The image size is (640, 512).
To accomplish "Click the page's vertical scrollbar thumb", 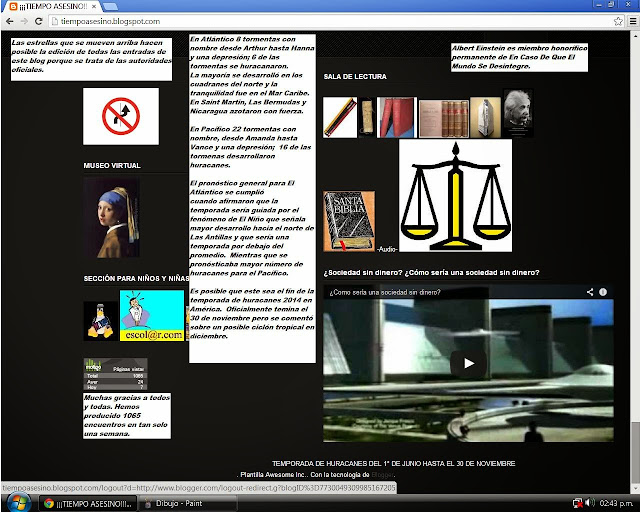I will click(635, 451).
